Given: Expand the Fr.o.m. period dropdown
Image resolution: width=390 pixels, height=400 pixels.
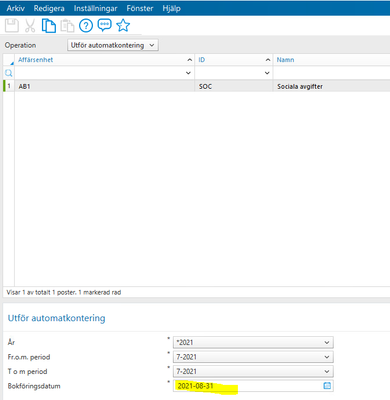Looking at the screenshot, I should tap(253, 357).
